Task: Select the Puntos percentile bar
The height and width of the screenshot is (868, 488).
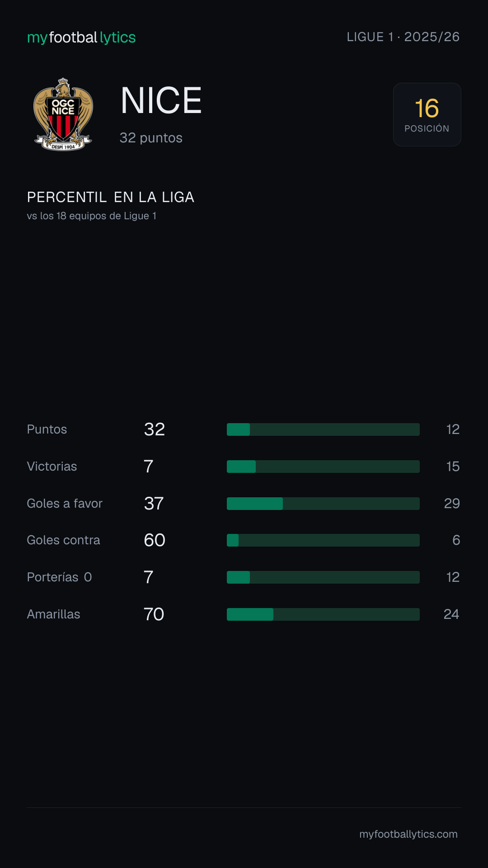Action: tap(323, 429)
